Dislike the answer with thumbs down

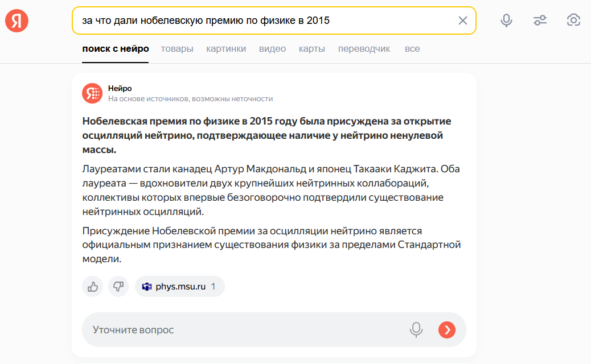(118, 287)
